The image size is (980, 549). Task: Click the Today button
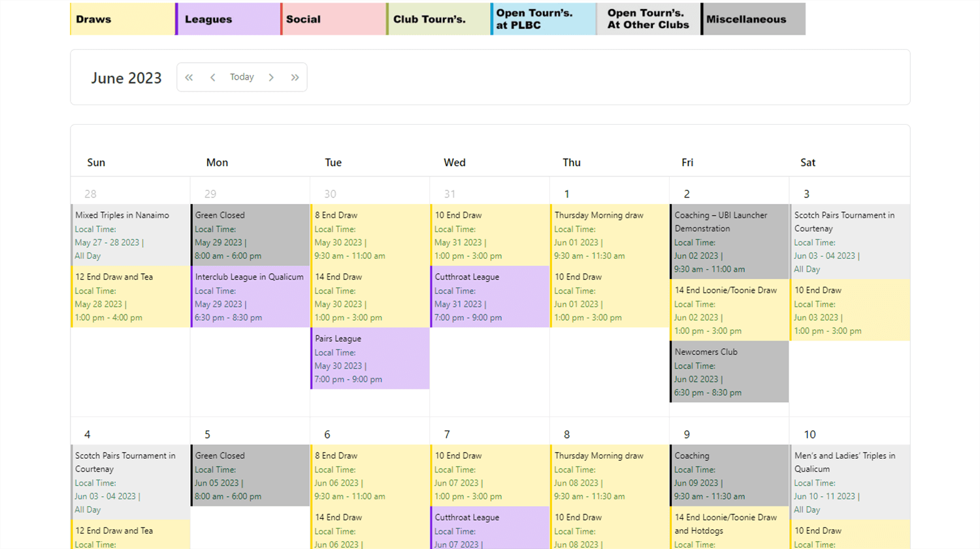(242, 77)
